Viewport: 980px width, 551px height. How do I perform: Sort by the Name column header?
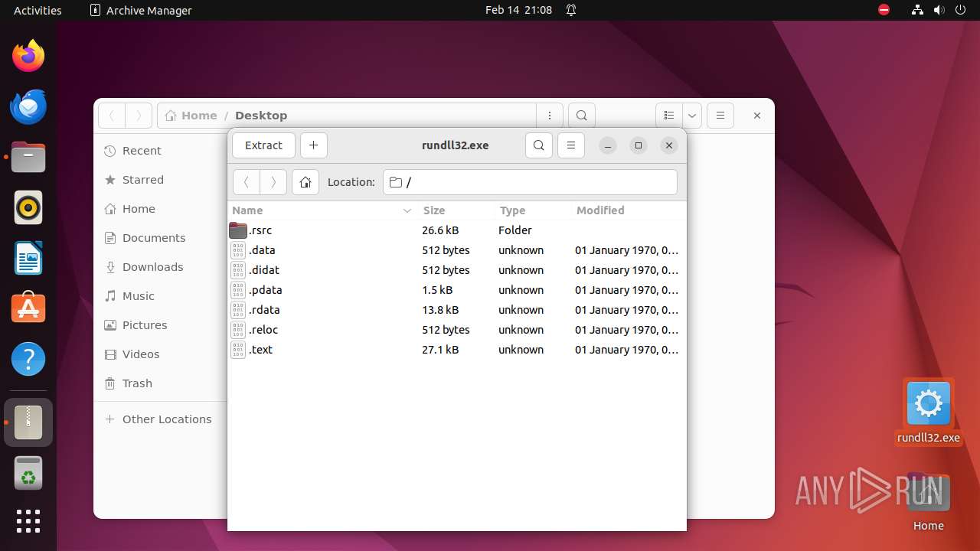[x=322, y=210]
